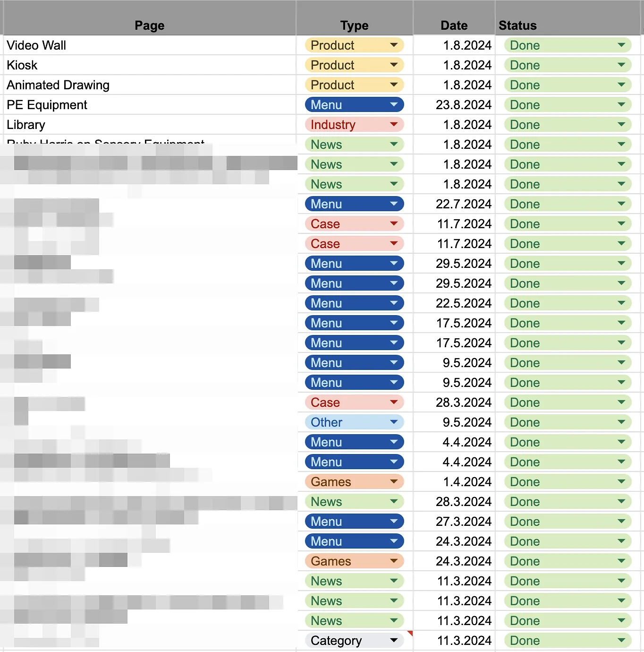Open the comment marker on the Category cell
644x652 pixels.
click(410, 633)
